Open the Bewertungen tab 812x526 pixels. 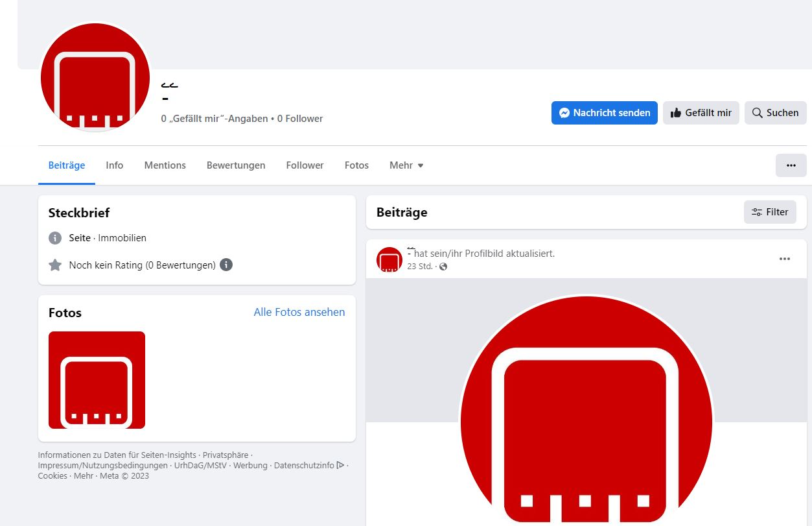click(x=236, y=165)
